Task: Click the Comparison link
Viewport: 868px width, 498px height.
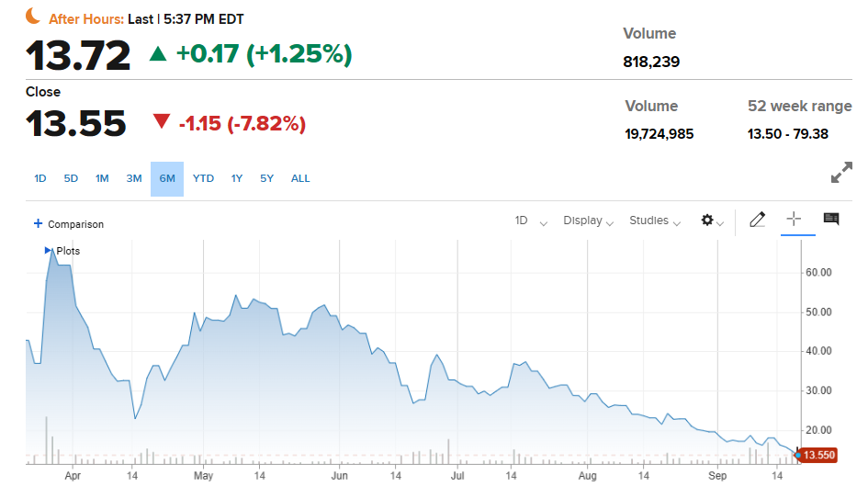Action: pos(75,224)
